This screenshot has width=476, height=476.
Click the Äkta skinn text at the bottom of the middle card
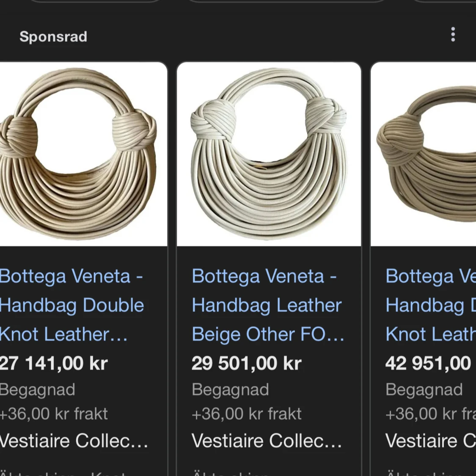[x=231, y=473]
